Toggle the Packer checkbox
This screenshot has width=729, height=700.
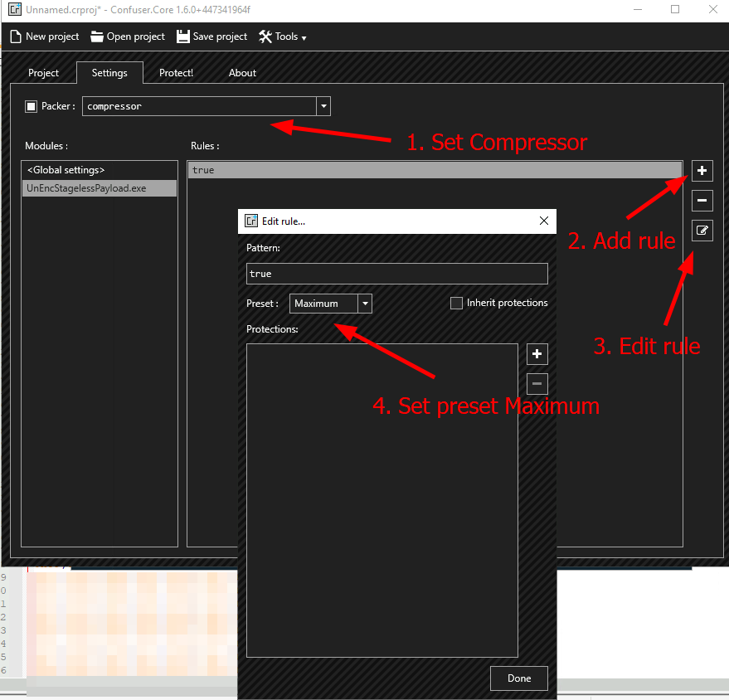coord(32,106)
